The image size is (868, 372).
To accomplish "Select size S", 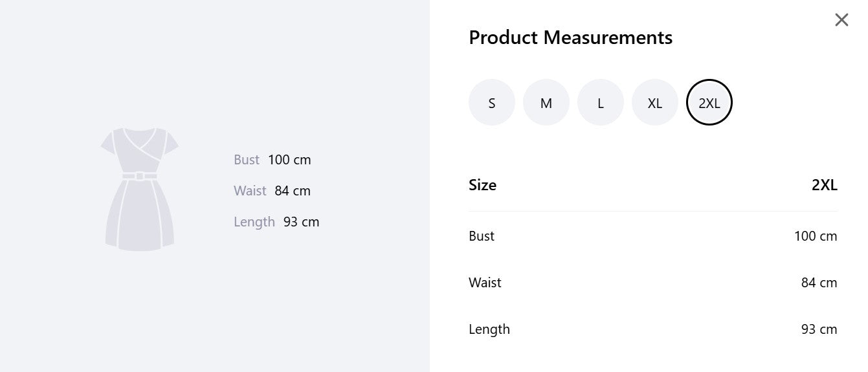I will [x=492, y=102].
